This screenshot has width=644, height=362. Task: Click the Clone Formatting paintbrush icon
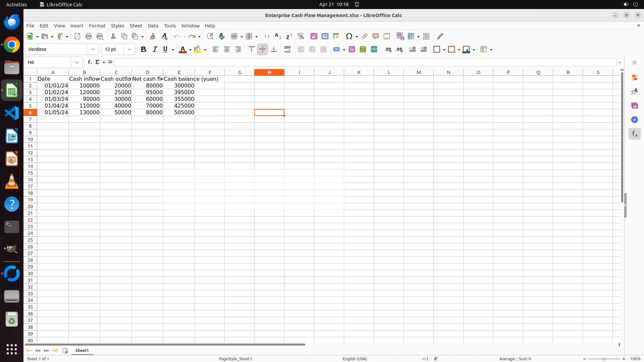click(153, 36)
